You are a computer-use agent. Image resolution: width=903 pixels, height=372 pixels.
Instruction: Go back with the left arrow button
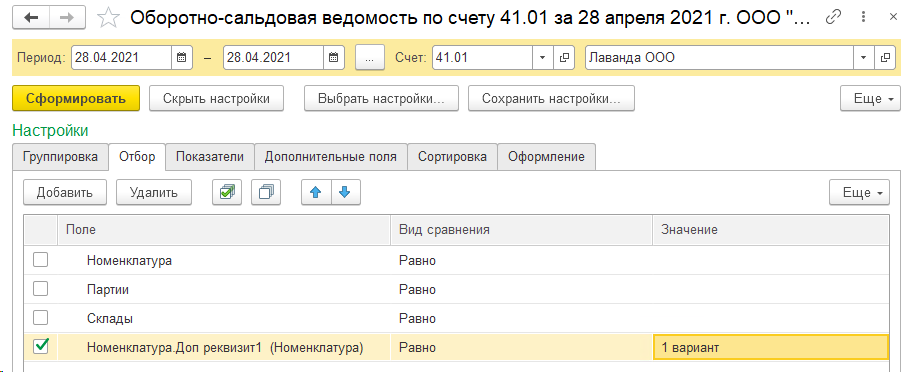click(30, 17)
